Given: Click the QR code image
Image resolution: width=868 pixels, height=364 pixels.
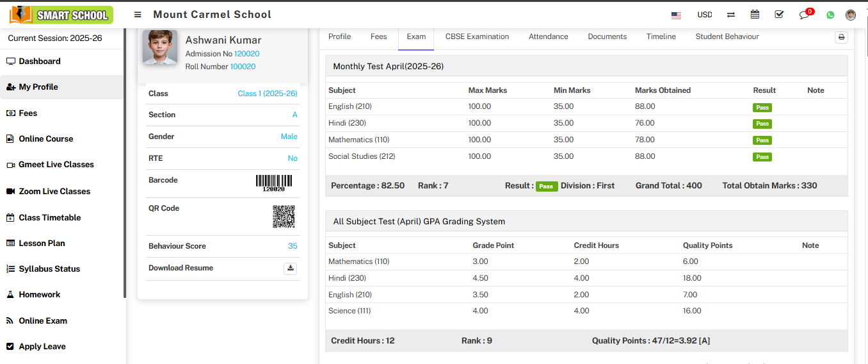Looking at the screenshot, I should point(284,217).
